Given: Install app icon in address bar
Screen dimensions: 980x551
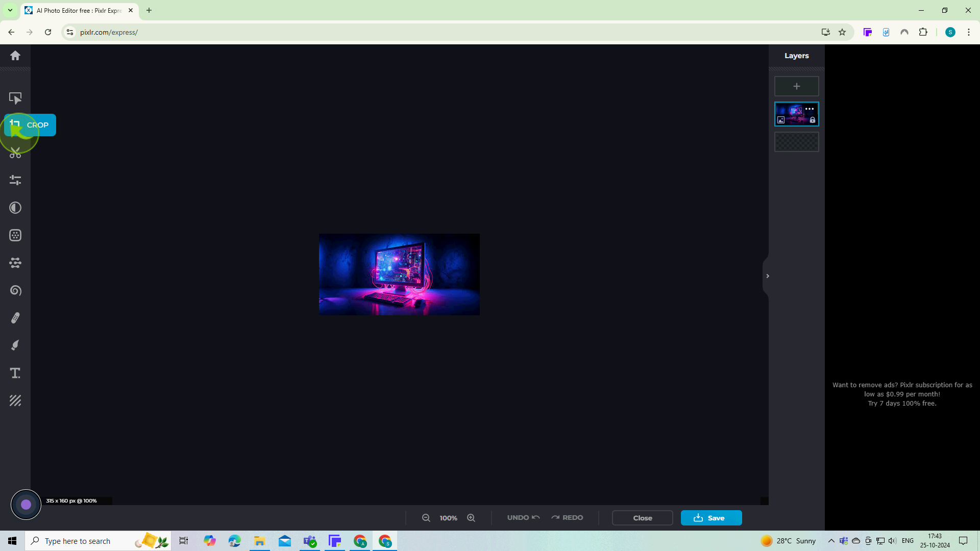Looking at the screenshot, I should 825,32.
